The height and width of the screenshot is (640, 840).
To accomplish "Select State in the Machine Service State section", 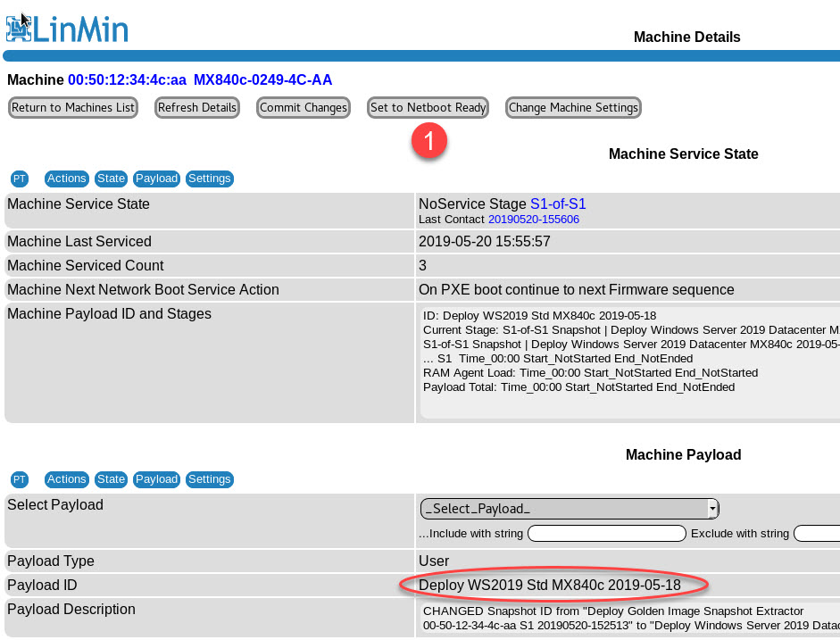I will coord(112,179).
